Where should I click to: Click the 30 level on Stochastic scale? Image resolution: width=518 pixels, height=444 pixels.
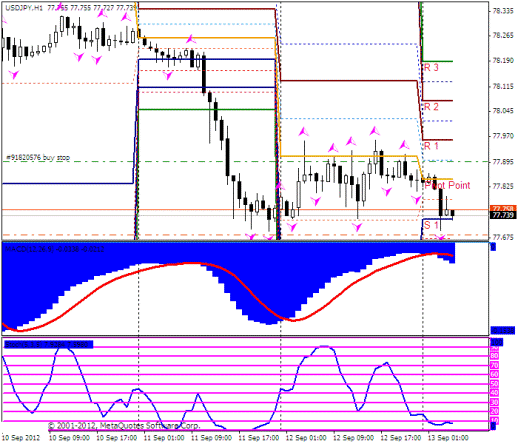pyautogui.click(x=495, y=402)
